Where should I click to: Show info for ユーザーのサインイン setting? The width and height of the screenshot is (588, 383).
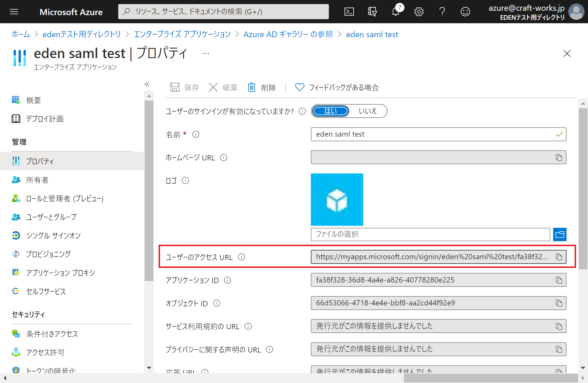point(302,111)
